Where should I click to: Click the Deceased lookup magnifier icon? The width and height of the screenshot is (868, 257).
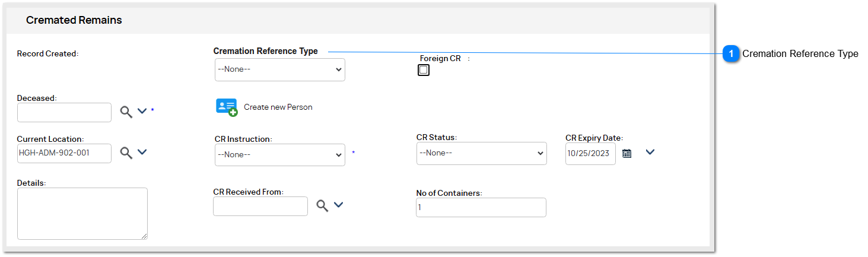[126, 112]
